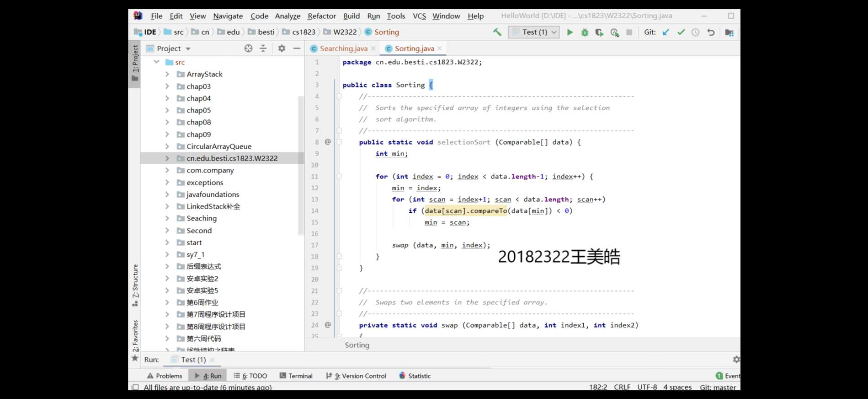Collapse all in Project panel
Viewport: 868px width, 399px height.
[263, 49]
